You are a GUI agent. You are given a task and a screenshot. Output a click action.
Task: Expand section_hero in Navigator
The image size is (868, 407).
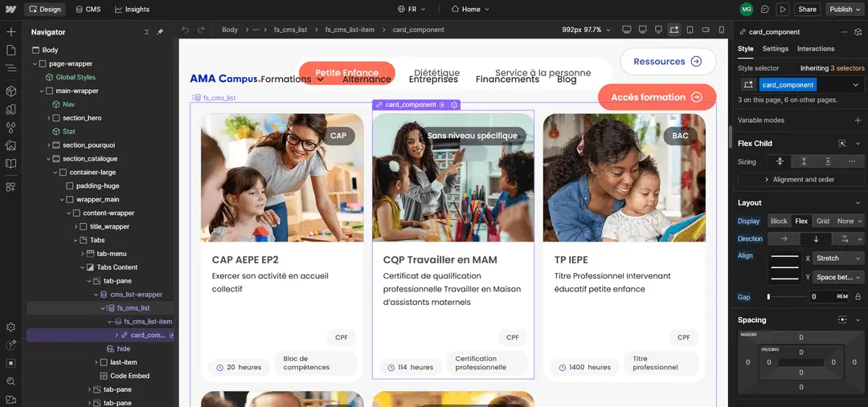coord(49,118)
